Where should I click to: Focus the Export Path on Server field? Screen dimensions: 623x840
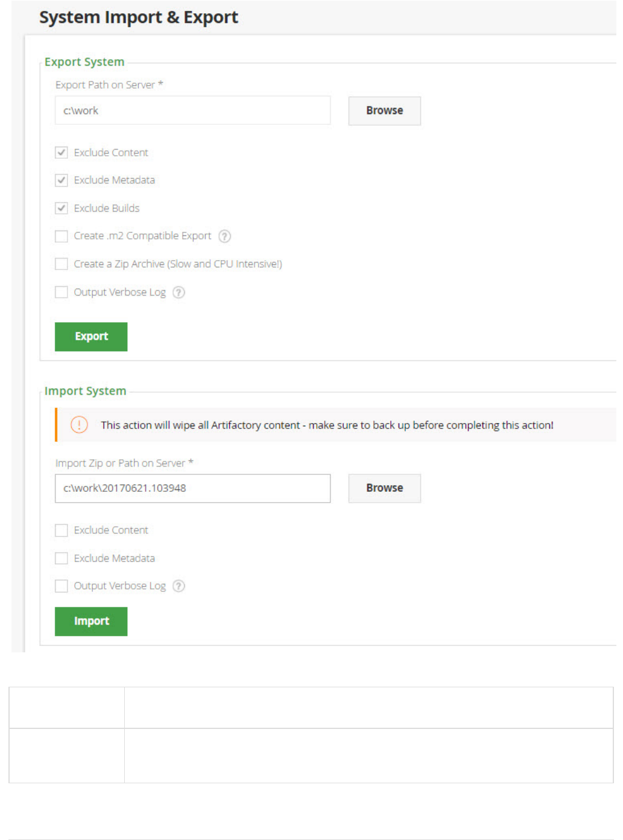click(192, 111)
